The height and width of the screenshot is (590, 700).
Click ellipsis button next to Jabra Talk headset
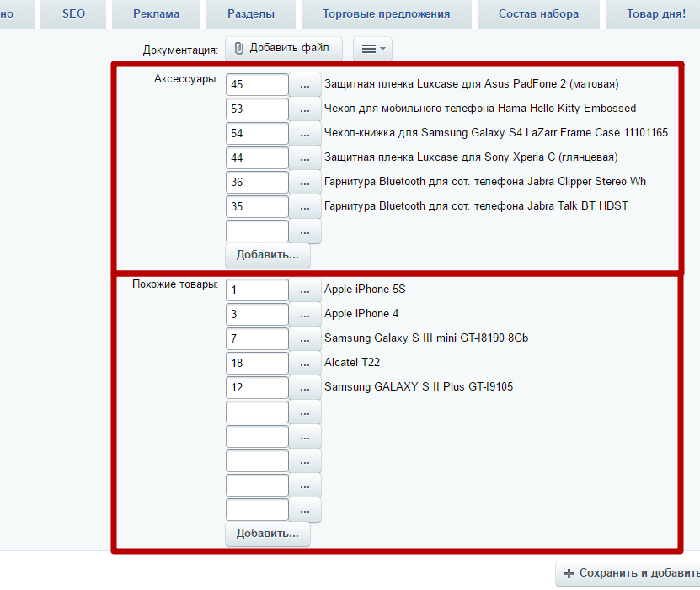305,206
